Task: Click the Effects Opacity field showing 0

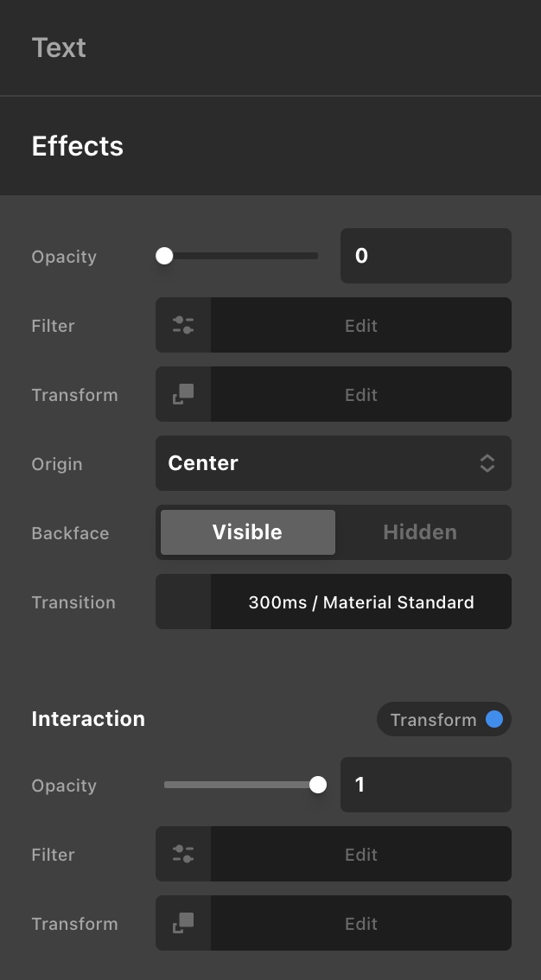Action: click(x=425, y=256)
